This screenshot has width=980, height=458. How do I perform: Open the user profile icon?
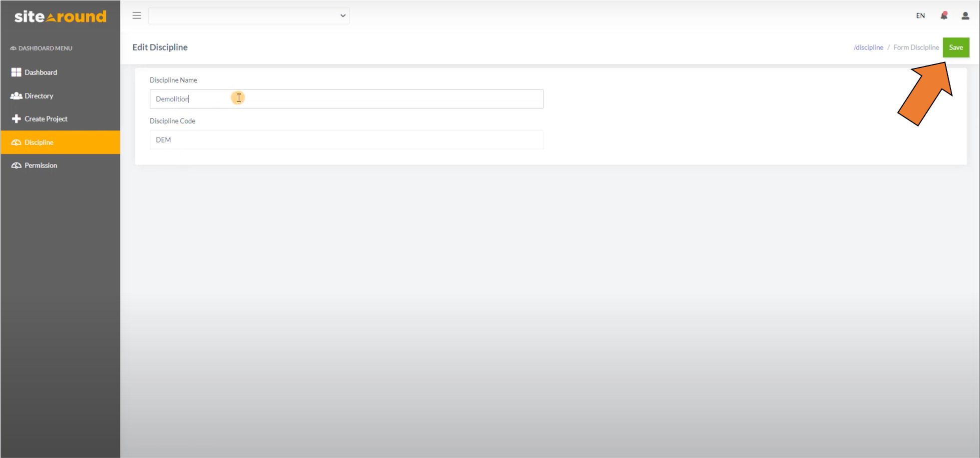[x=965, y=16]
